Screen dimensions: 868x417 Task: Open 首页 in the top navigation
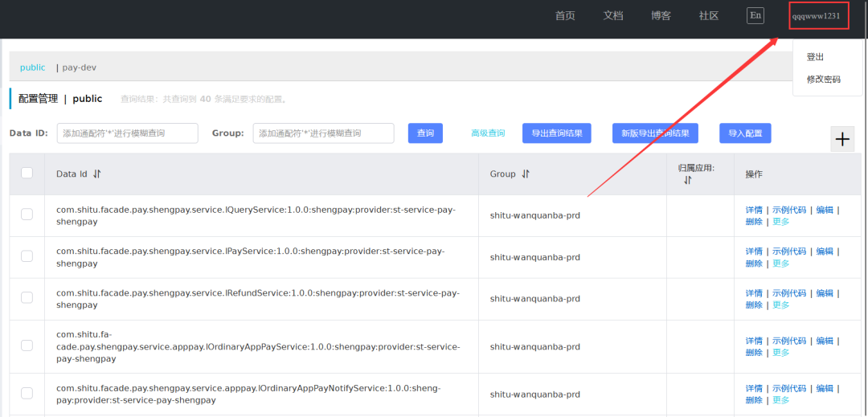[565, 15]
